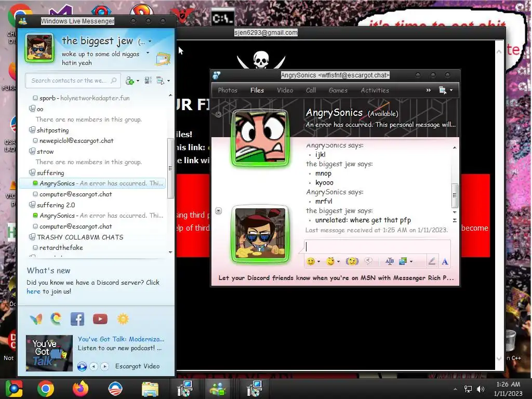This screenshot has width=532, height=399.
Task: Open Add contact dropdown arrow
Action: point(138,81)
